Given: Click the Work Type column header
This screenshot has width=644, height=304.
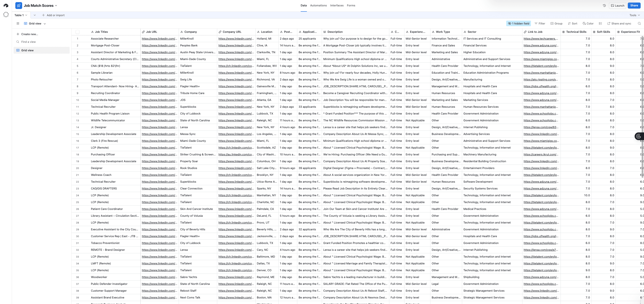Looking at the screenshot, I should click(x=446, y=32).
